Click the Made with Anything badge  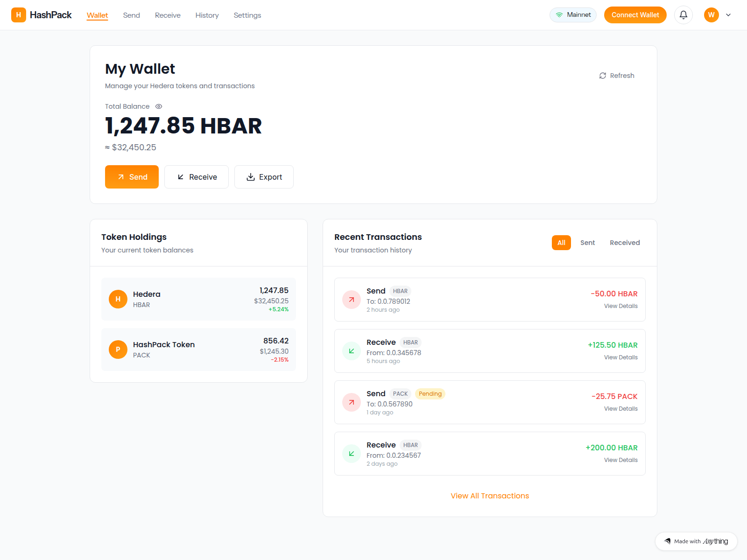point(696,541)
